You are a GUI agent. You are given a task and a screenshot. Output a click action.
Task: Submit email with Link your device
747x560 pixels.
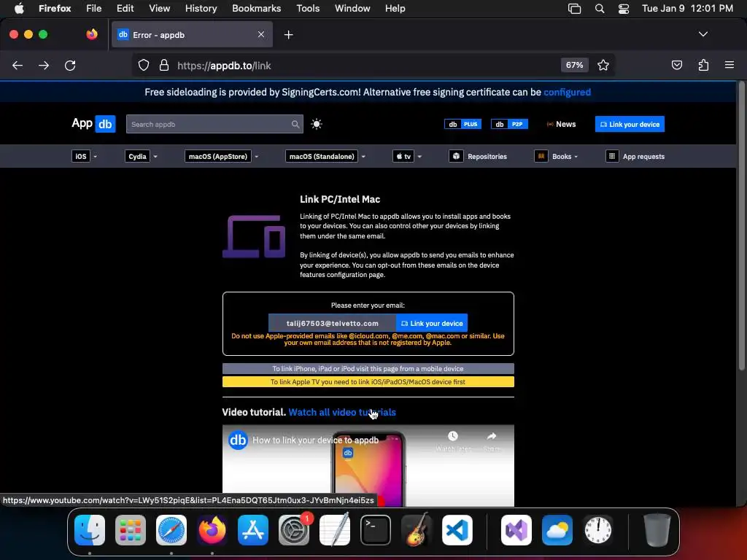coord(432,323)
